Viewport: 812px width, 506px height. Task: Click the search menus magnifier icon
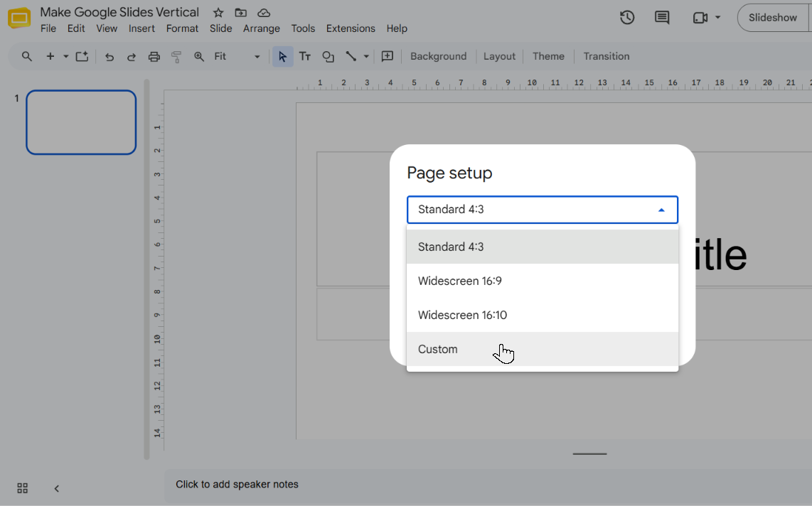[27, 56]
